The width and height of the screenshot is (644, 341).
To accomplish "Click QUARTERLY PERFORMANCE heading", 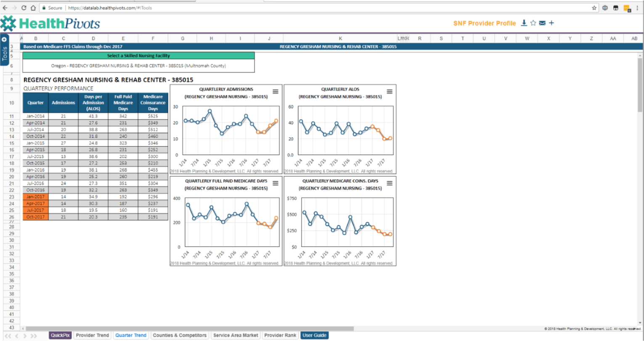I will [x=58, y=88].
